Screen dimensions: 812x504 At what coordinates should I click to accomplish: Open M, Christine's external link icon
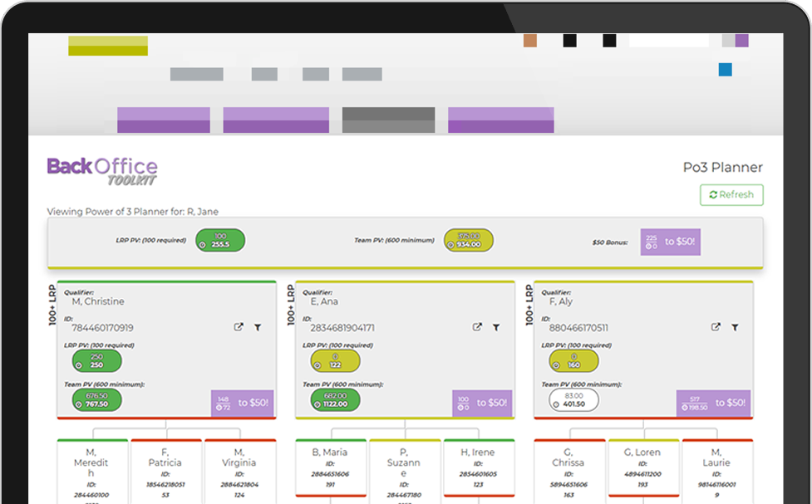tap(239, 328)
